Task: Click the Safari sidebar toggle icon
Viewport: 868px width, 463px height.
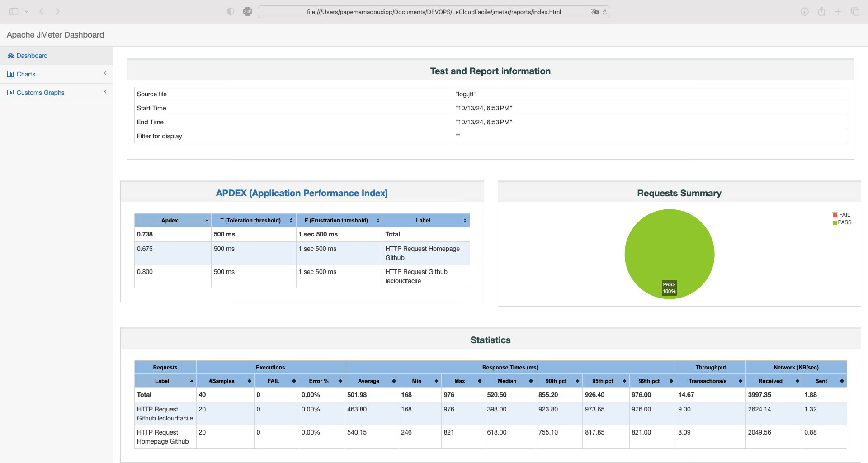Action: [14, 12]
